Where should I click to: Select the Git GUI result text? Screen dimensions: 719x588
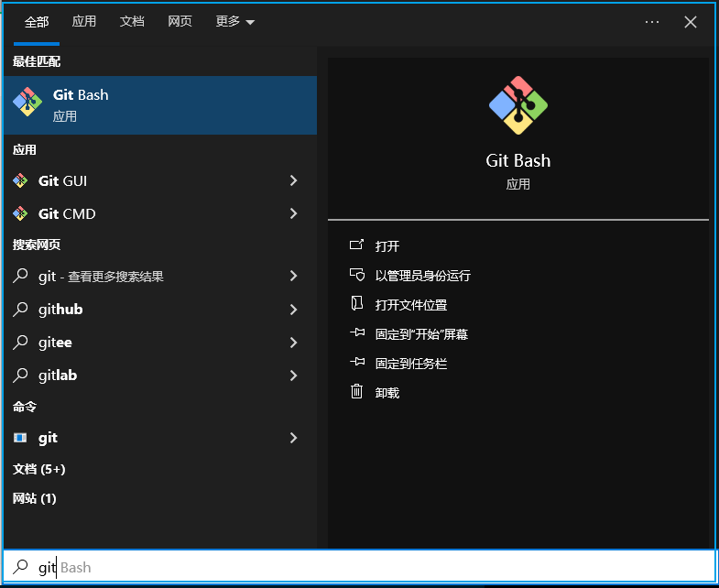(63, 181)
